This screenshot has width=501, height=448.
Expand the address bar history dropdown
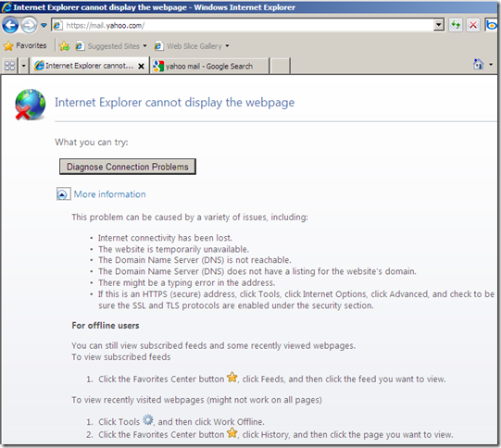click(x=439, y=25)
